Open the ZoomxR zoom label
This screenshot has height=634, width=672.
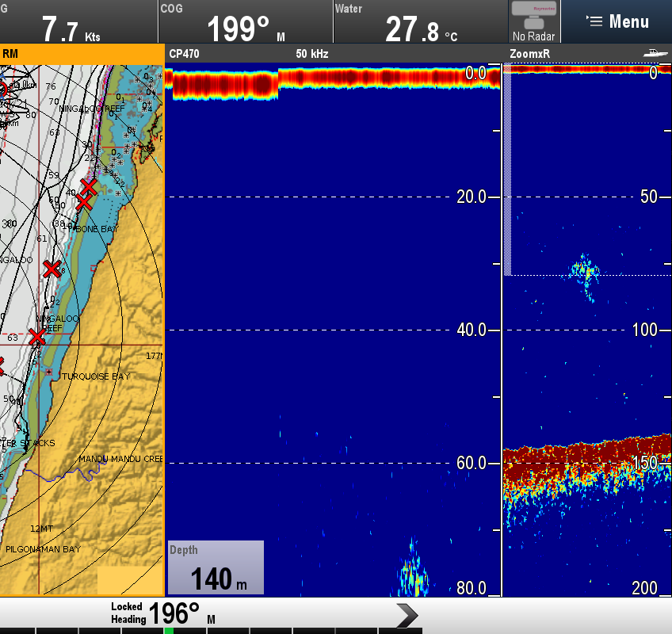coord(529,53)
